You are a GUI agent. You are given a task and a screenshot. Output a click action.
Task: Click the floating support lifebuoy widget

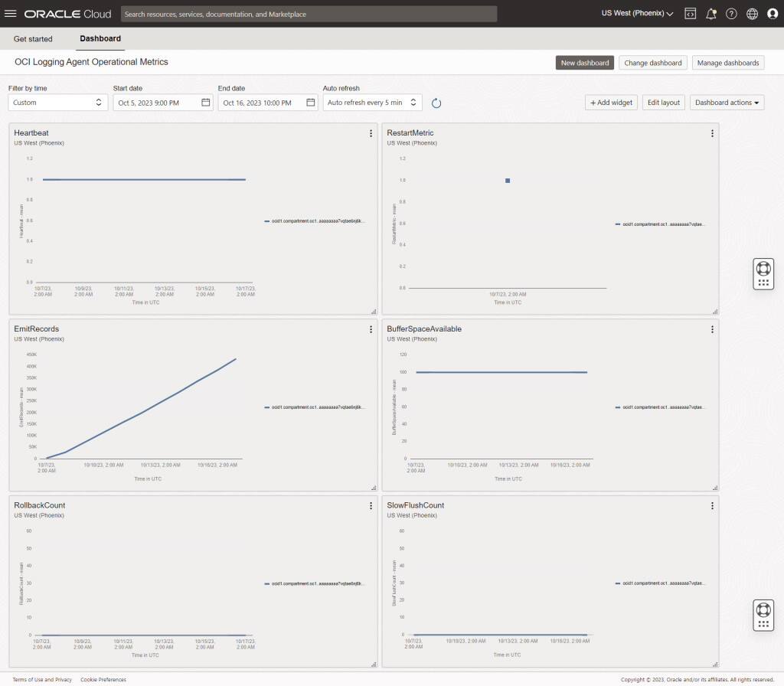763,273
